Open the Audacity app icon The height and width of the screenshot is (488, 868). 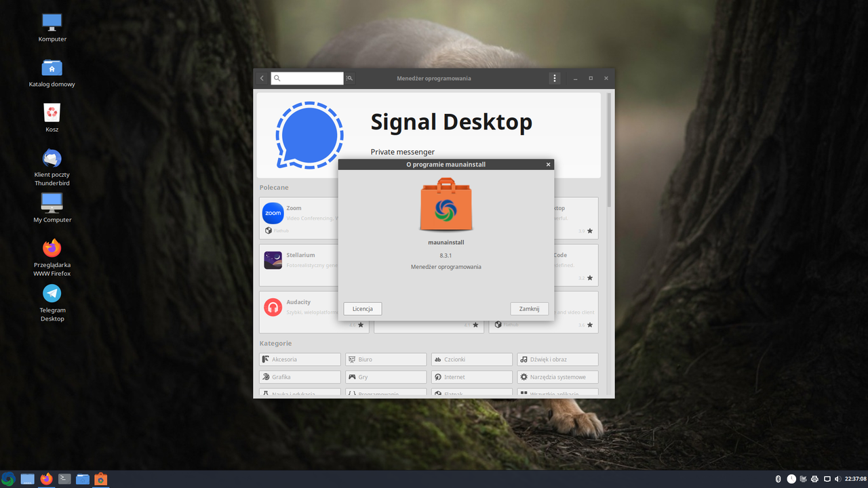pyautogui.click(x=273, y=307)
